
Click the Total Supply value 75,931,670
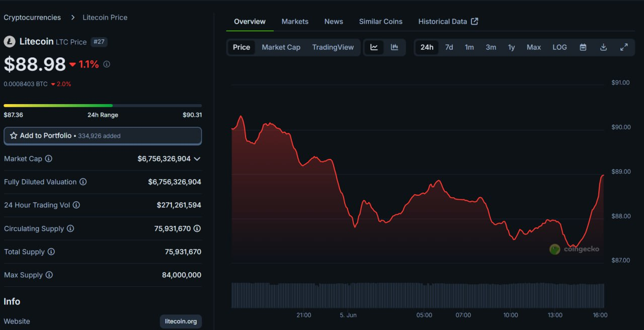point(183,252)
